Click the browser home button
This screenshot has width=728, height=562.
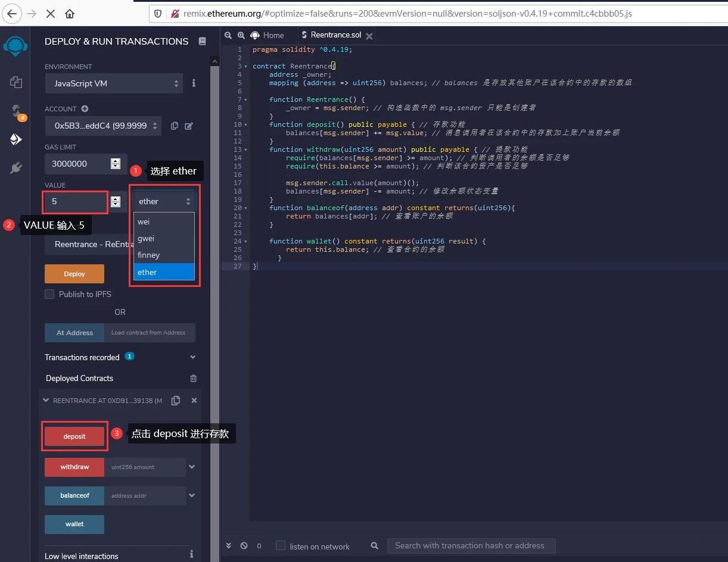[x=70, y=13]
